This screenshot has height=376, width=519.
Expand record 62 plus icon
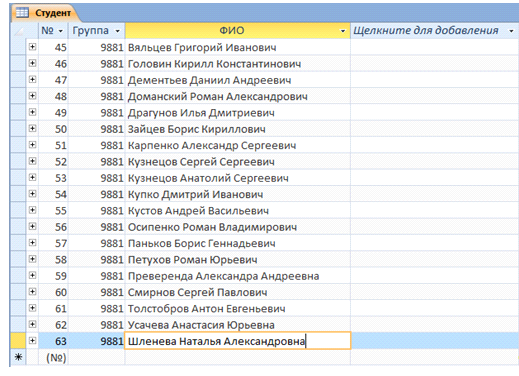coord(32,324)
